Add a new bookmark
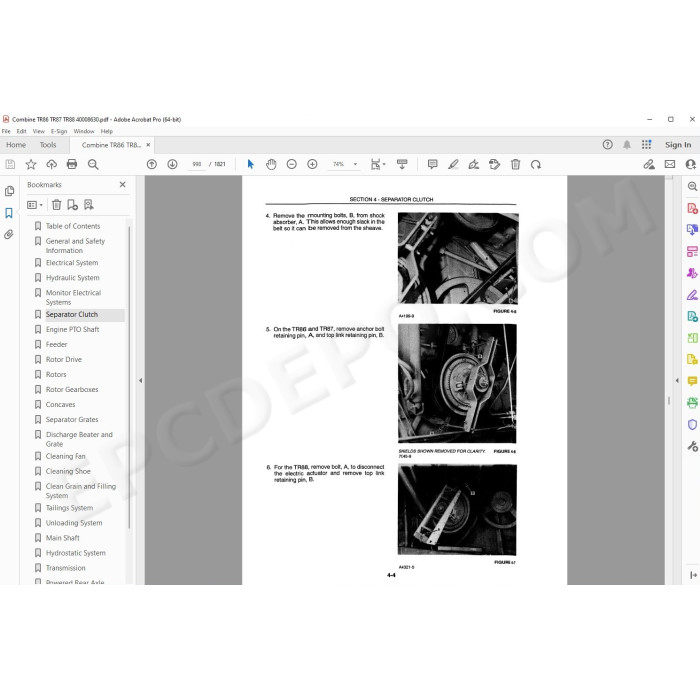 point(72,205)
